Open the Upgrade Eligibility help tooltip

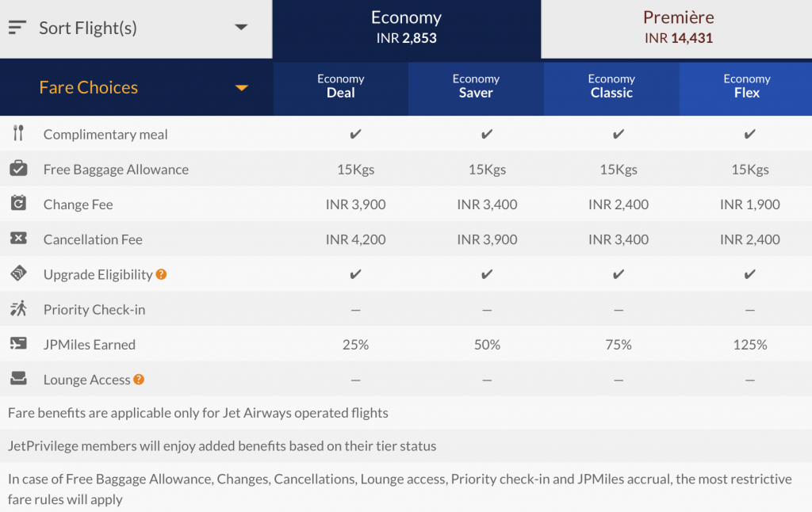(161, 274)
